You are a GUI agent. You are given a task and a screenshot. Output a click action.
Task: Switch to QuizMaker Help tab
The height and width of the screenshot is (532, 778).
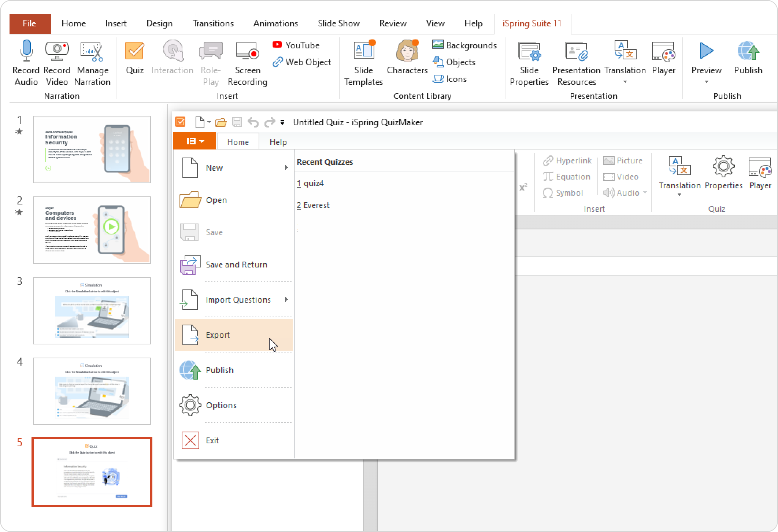coord(278,142)
